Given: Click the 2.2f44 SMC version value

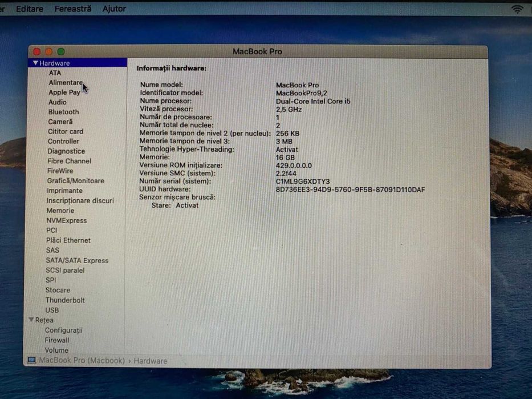Looking at the screenshot, I should pos(286,173).
